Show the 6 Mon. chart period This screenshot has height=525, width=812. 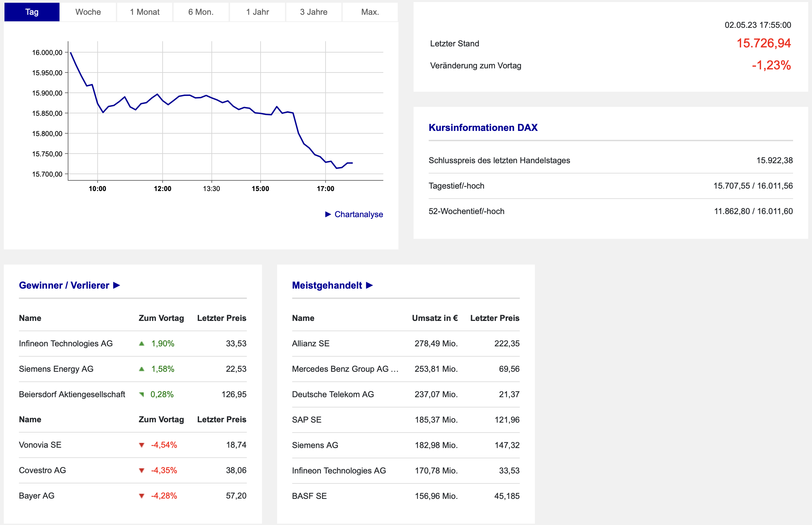(x=201, y=12)
